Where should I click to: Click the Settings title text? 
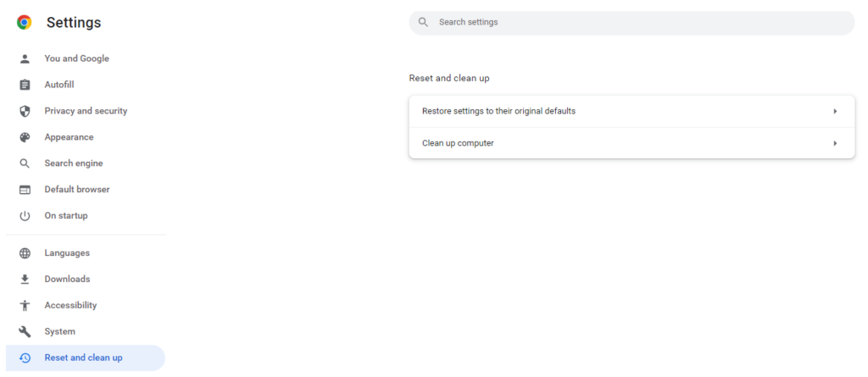pyautogui.click(x=74, y=23)
